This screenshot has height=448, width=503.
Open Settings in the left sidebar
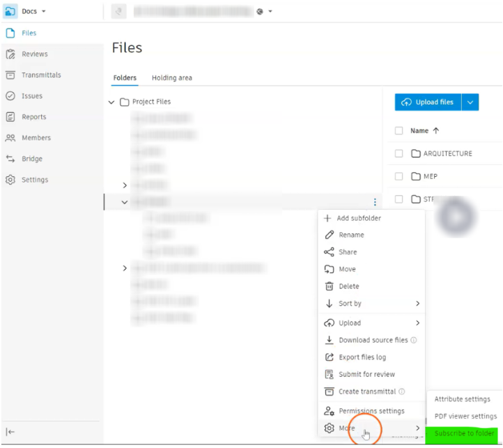[x=35, y=180]
